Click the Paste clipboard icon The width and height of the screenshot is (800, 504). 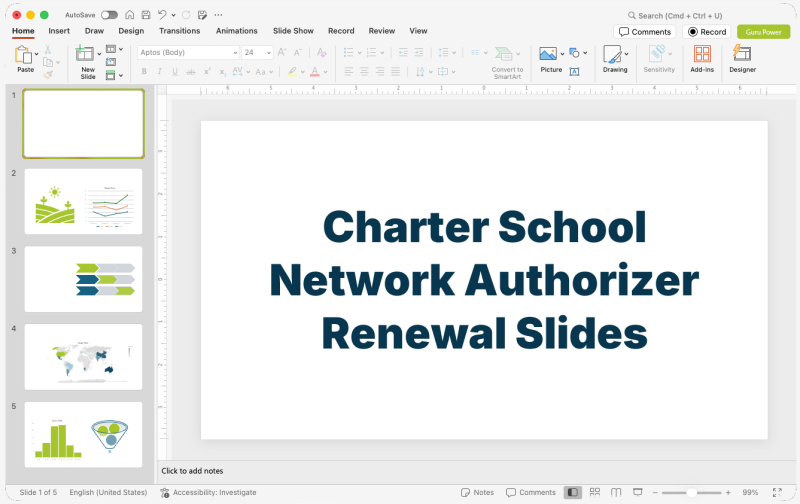(x=23, y=54)
